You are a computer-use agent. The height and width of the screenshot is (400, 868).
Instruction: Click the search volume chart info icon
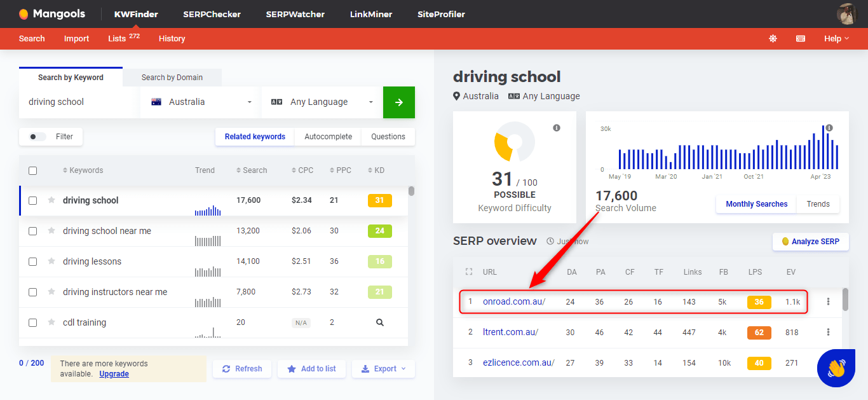click(x=829, y=128)
